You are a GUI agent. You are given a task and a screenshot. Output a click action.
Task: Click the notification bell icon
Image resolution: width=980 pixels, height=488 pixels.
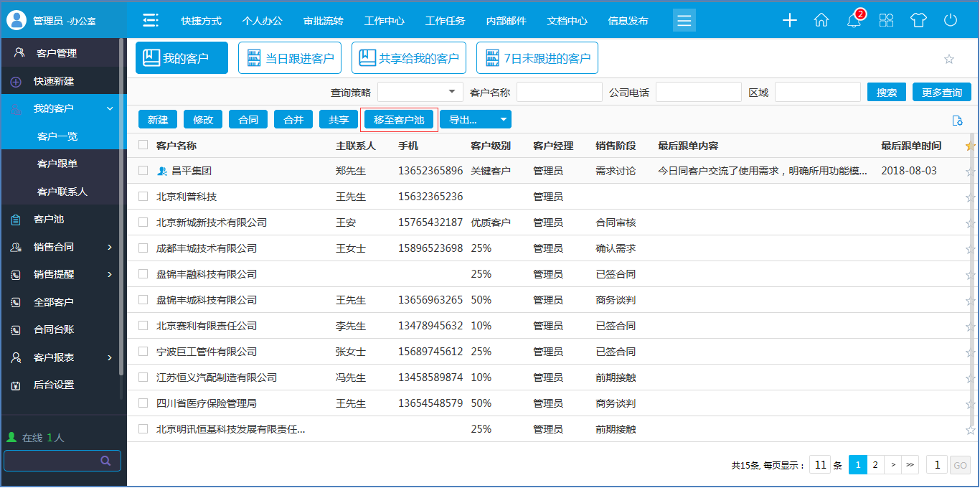pyautogui.click(x=854, y=21)
